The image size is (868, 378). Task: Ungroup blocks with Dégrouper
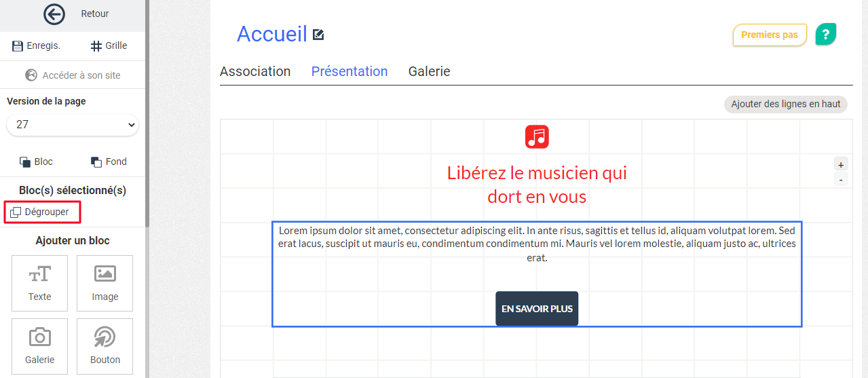point(41,212)
